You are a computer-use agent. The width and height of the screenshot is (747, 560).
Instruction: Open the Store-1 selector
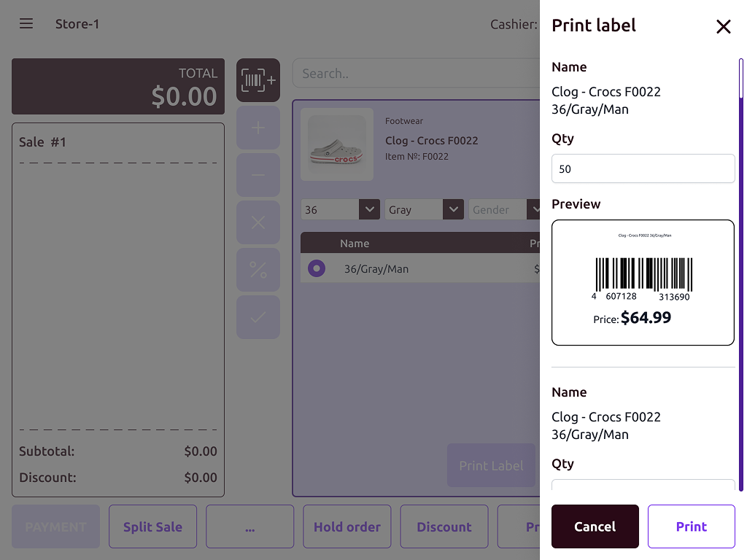click(x=77, y=23)
